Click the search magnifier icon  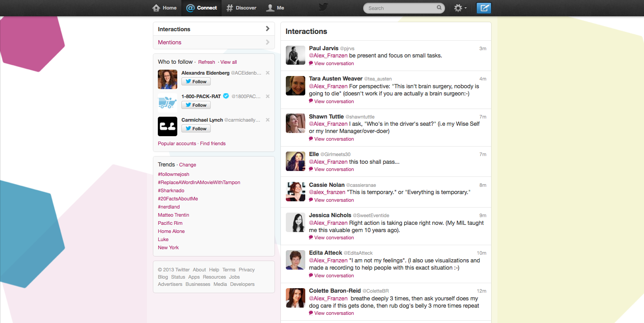[439, 8]
